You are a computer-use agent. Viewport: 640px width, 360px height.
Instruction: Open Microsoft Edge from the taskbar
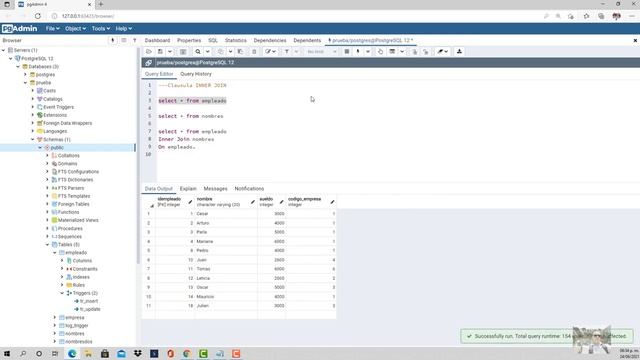(72, 353)
